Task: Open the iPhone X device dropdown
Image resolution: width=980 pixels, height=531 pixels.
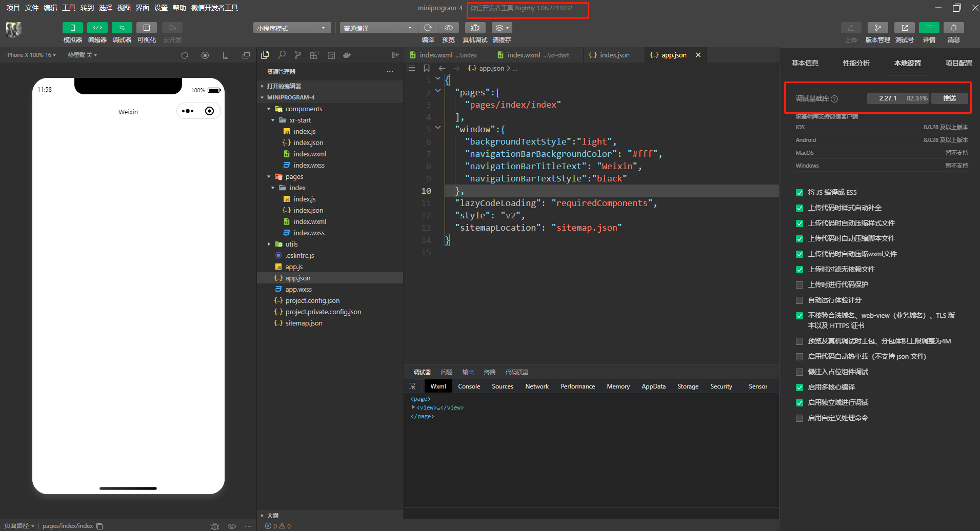Action: coord(31,55)
